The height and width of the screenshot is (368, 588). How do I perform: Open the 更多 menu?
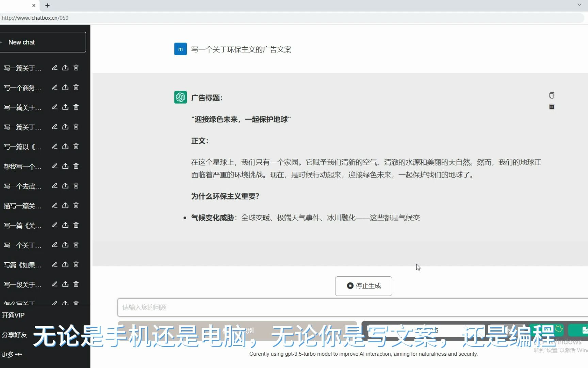click(12, 354)
